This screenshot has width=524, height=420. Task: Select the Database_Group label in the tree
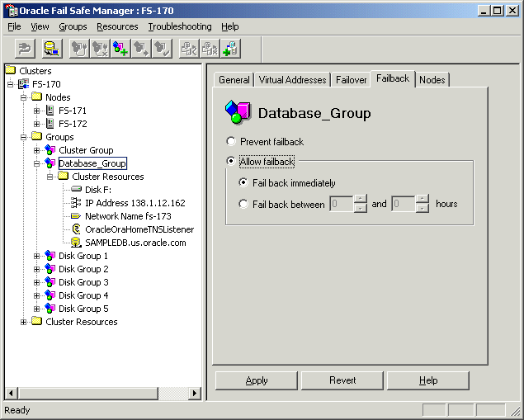pos(92,163)
